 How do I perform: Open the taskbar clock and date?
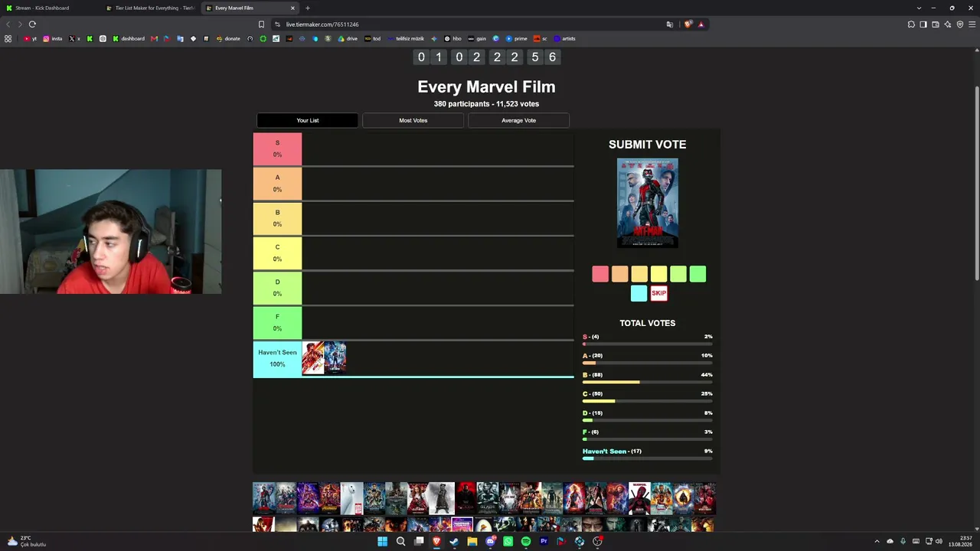click(960, 541)
